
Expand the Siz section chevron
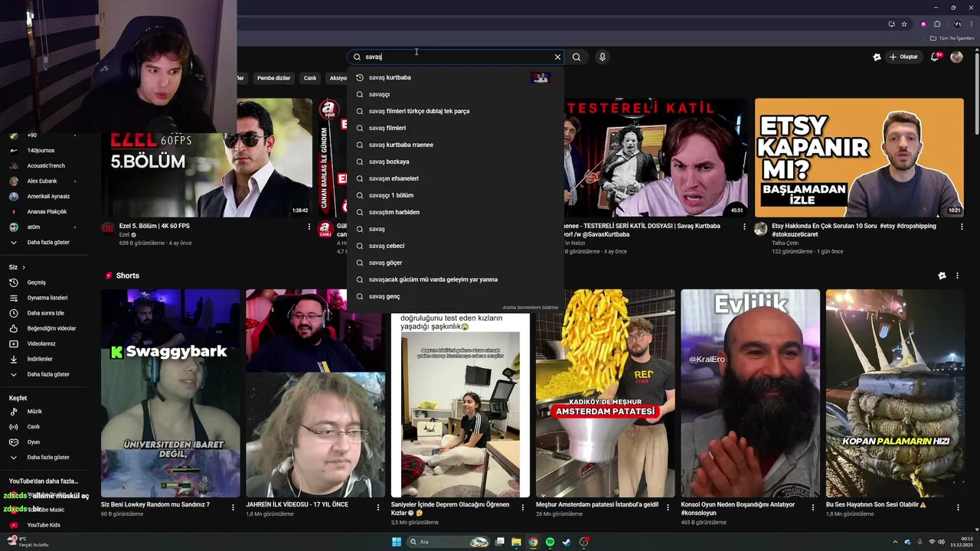pyautogui.click(x=24, y=267)
